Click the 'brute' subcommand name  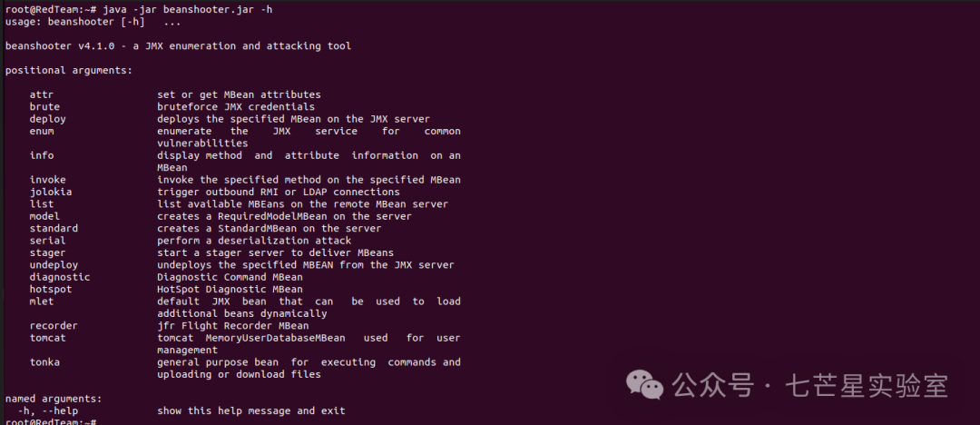tap(44, 106)
